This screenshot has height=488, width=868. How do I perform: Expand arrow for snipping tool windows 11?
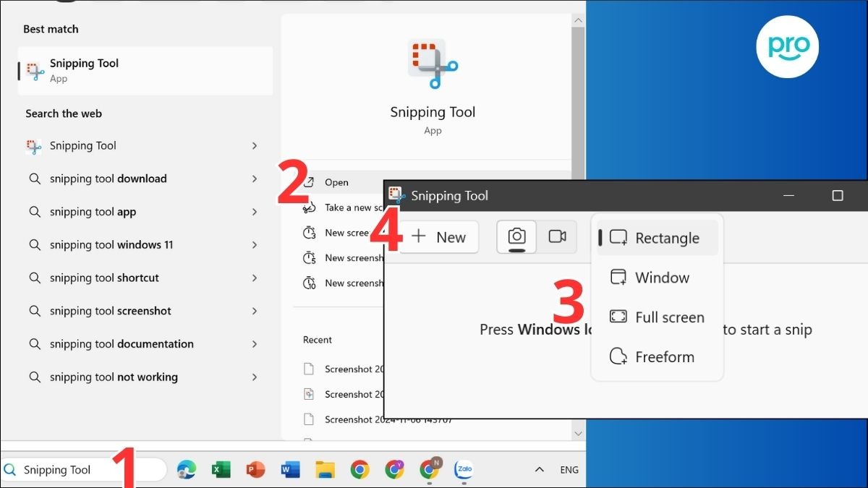pyautogui.click(x=255, y=245)
